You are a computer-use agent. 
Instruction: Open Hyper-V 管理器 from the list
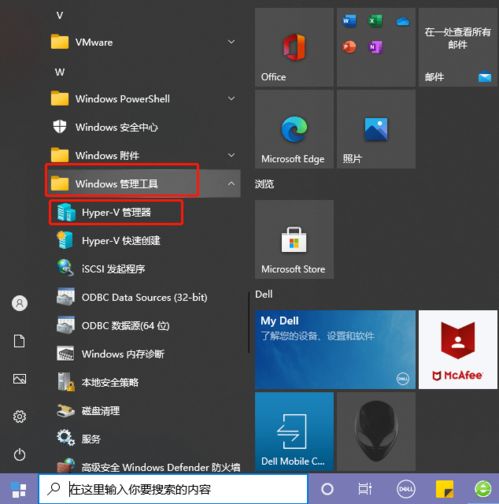click(144, 212)
